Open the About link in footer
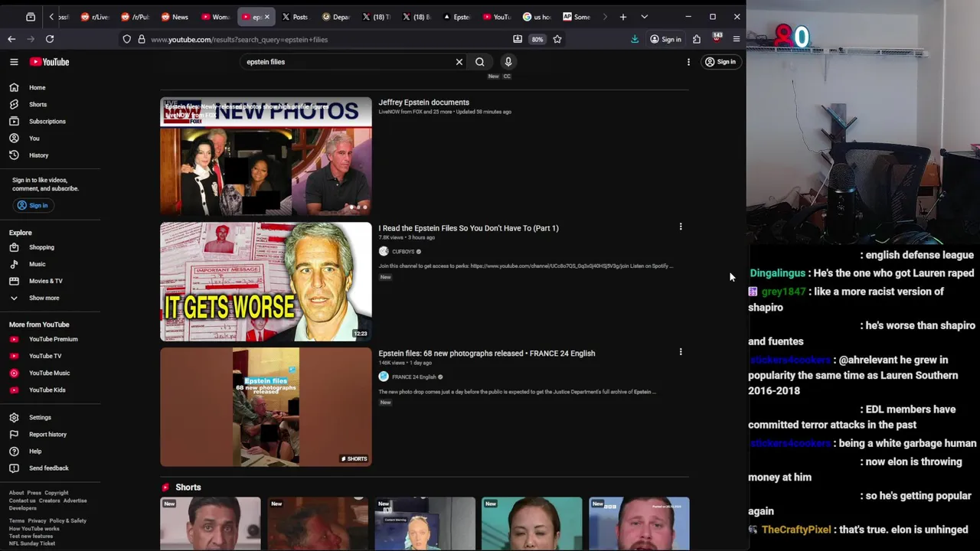 pyautogui.click(x=16, y=493)
